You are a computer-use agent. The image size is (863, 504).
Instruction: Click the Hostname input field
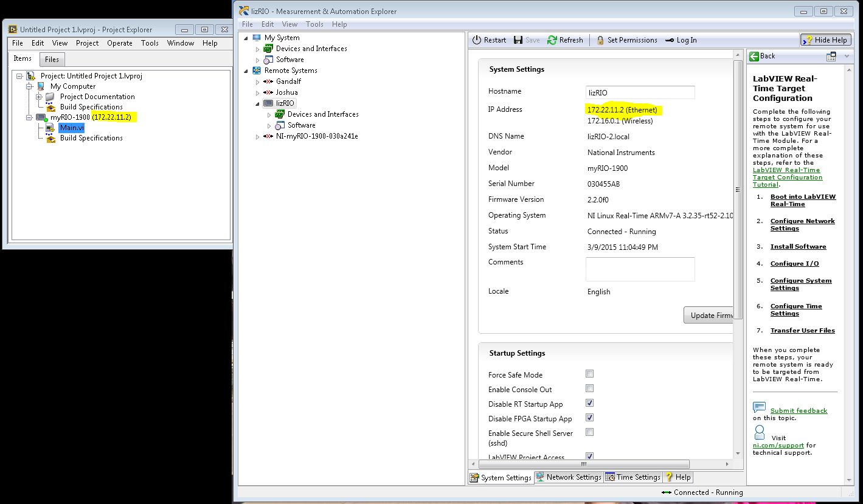click(640, 92)
